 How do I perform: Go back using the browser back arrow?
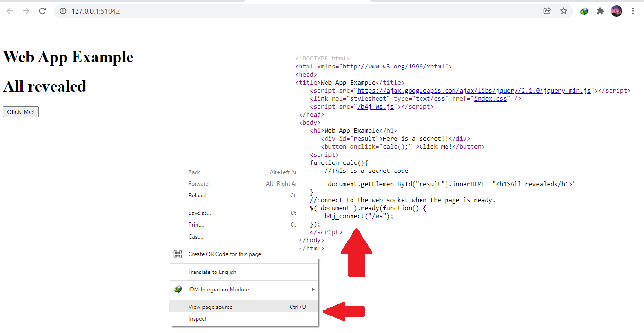10,11
